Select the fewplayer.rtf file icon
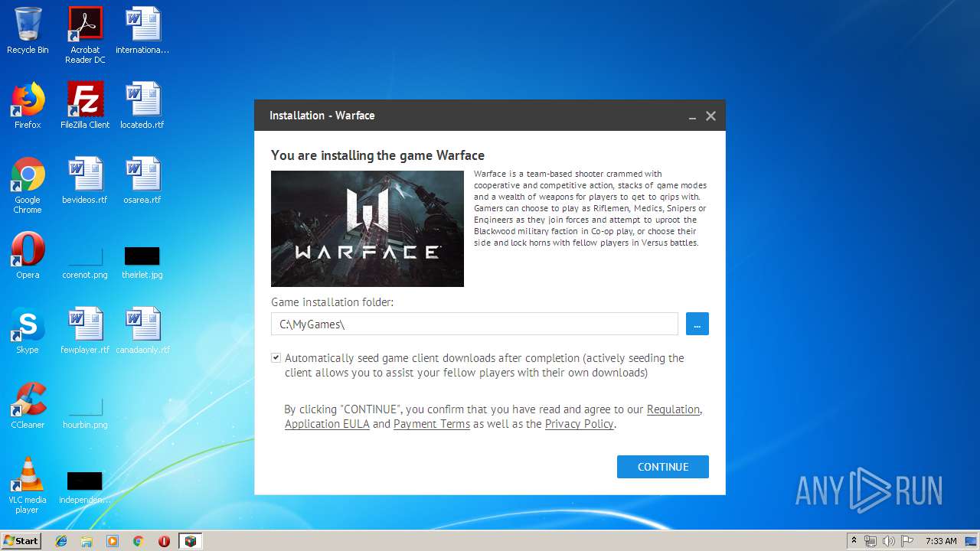The image size is (980, 551). [85, 331]
